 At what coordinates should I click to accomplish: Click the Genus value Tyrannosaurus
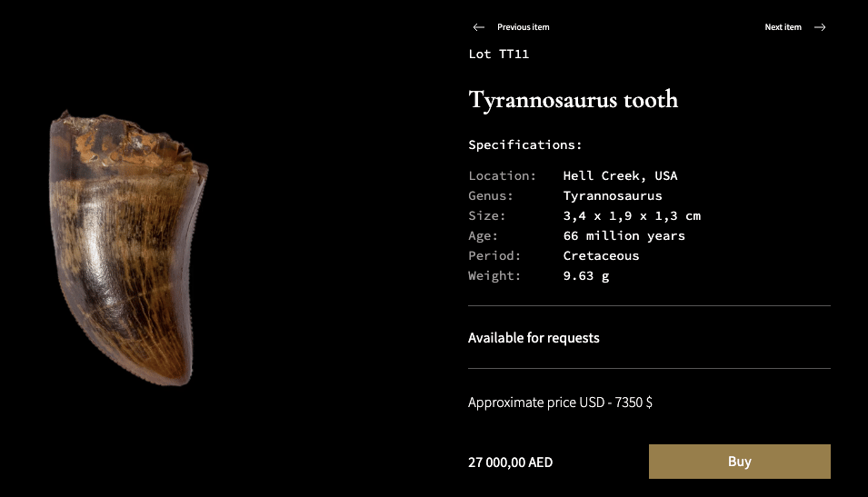point(613,196)
